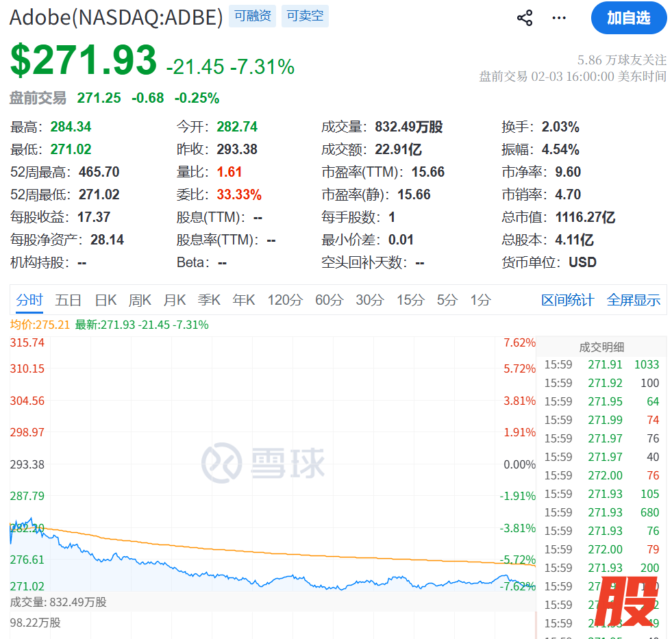Click the 可卖空 tag

[305, 16]
